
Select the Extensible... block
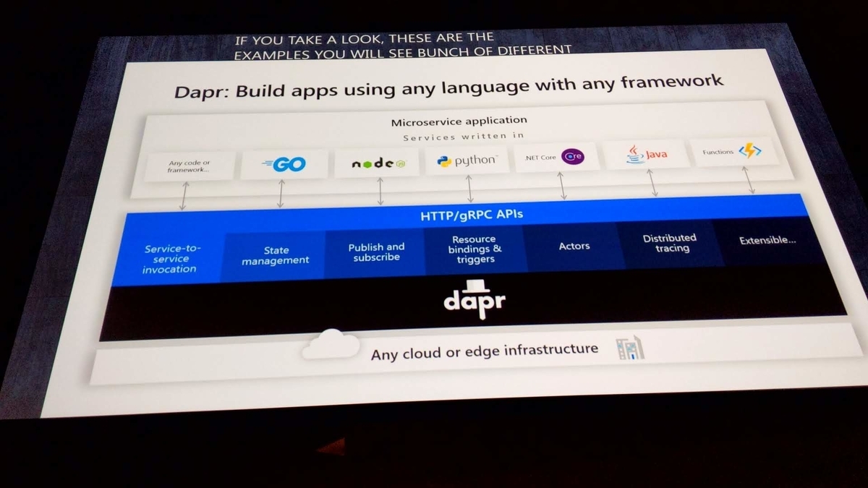coord(770,240)
